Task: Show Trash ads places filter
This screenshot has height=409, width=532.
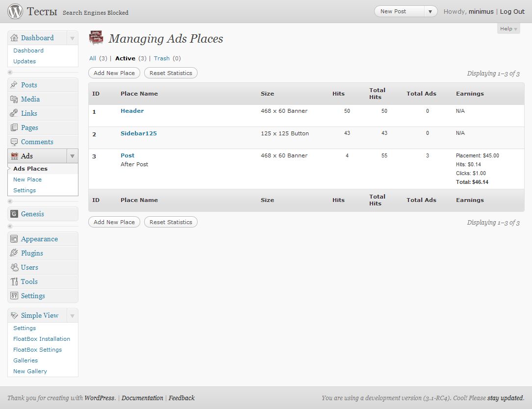Action: (161, 58)
